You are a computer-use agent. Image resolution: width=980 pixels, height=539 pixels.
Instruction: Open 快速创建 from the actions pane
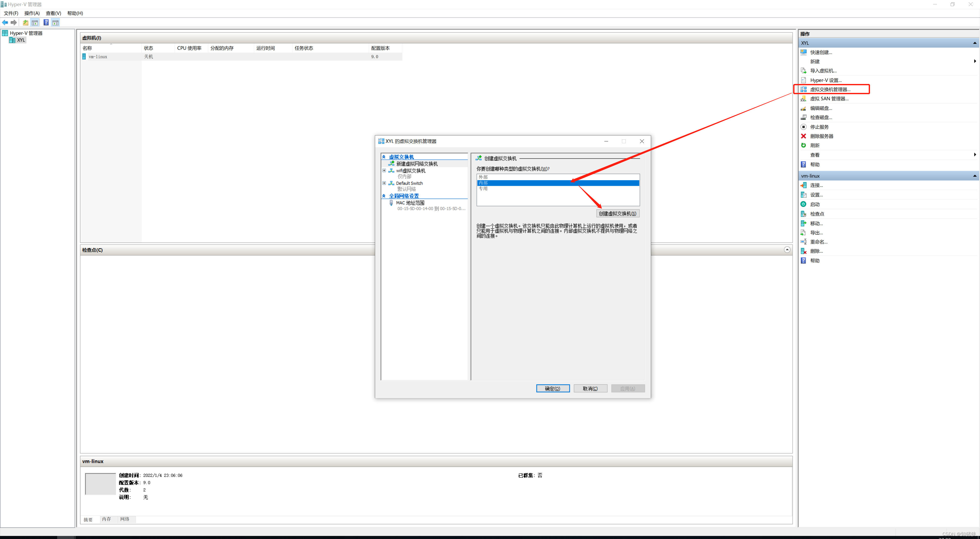click(x=820, y=52)
